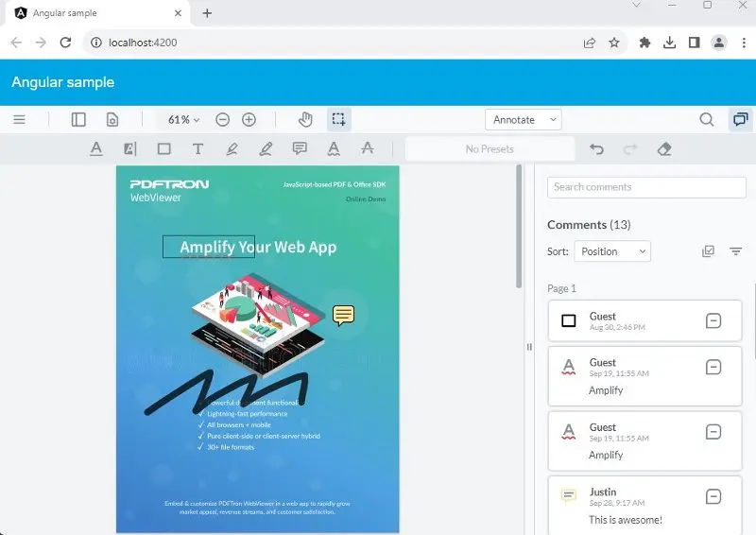
Task: Collapse the Guest Amplify comment at top
Action: 713,367
